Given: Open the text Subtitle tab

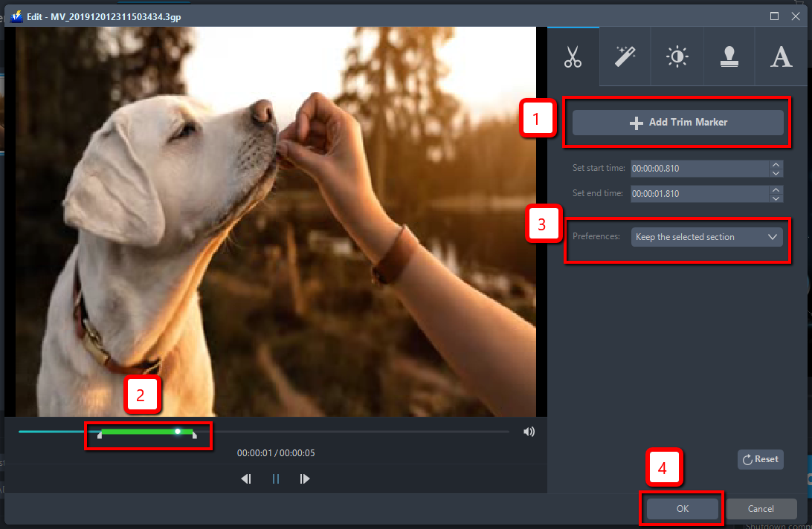Looking at the screenshot, I should tap(781, 57).
